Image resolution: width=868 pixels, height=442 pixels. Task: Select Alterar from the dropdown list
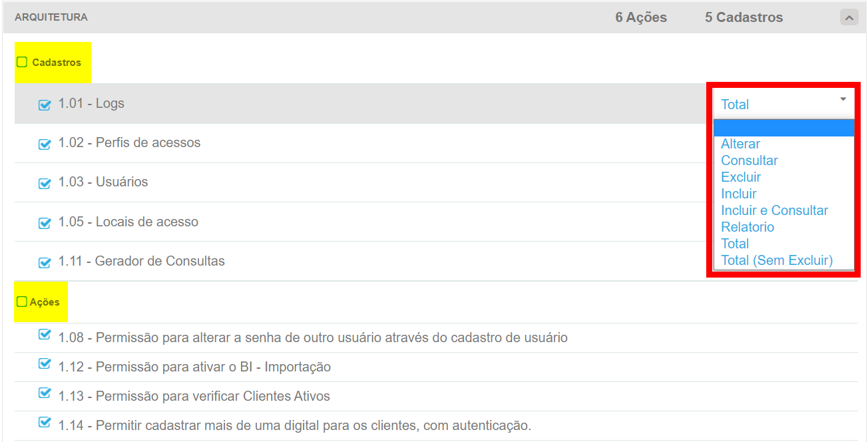pos(740,144)
